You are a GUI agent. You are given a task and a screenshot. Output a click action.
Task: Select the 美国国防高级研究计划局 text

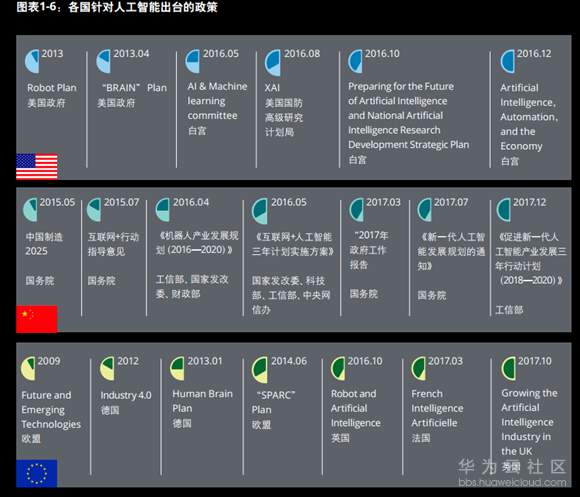click(284, 118)
